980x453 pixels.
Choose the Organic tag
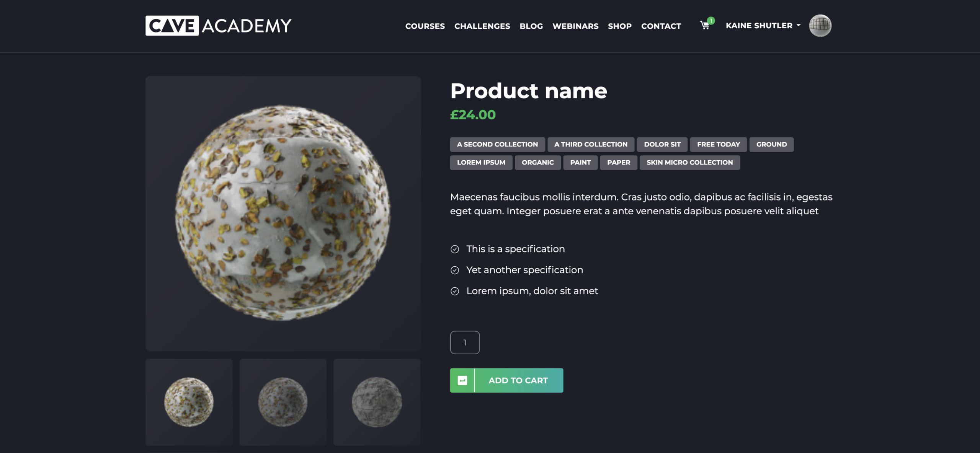tap(537, 163)
